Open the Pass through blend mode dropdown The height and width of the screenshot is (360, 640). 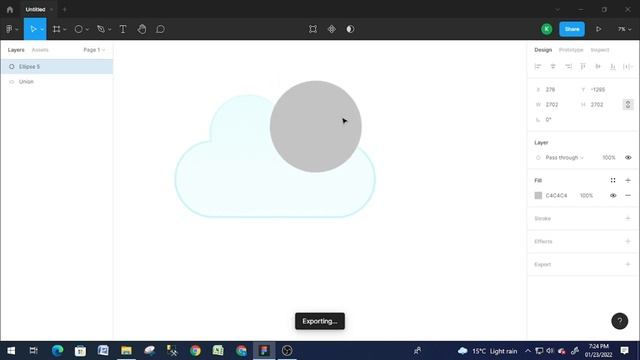pyautogui.click(x=564, y=158)
